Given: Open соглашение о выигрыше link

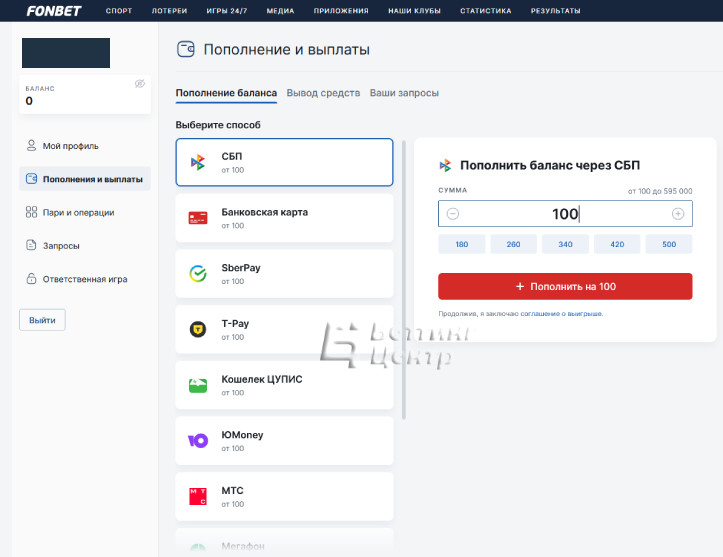Looking at the screenshot, I should [x=561, y=314].
